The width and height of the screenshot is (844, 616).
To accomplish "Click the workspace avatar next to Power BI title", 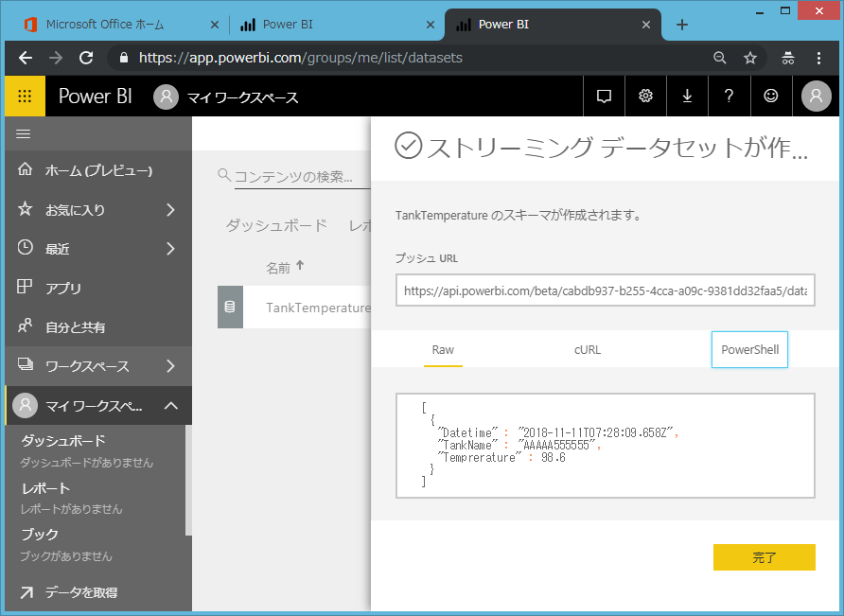I will [x=166, y=97].
